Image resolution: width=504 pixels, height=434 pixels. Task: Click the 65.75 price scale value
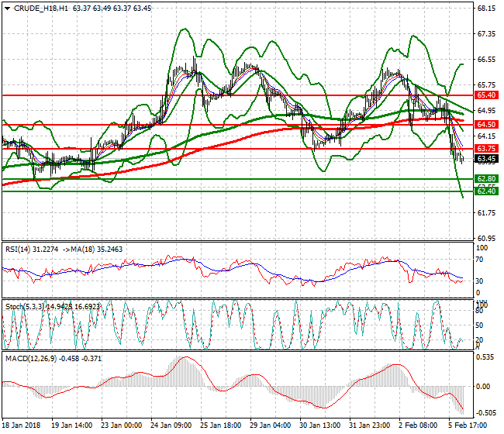486,85
